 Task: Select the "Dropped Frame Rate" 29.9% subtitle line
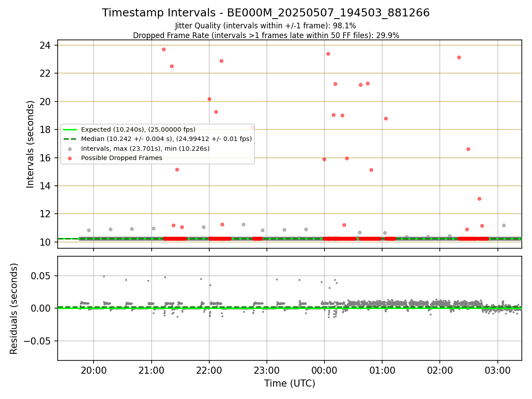pos(266,35)
